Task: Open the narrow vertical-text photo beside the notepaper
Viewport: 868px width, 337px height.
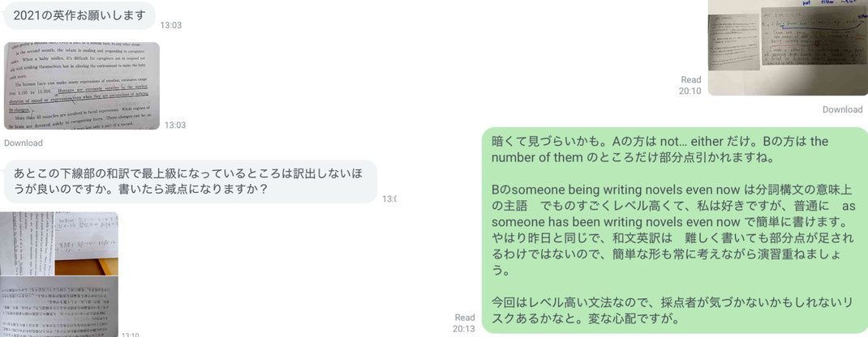Action: coord(27,244)
